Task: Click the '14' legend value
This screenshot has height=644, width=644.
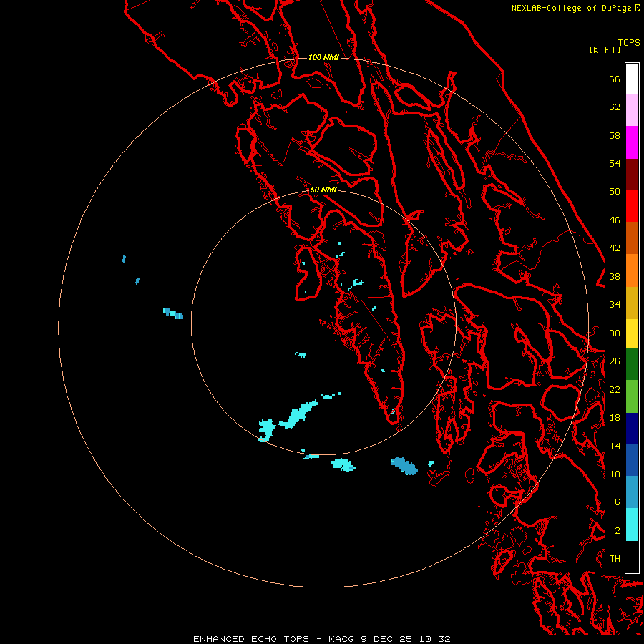Action: pos(615,446)
